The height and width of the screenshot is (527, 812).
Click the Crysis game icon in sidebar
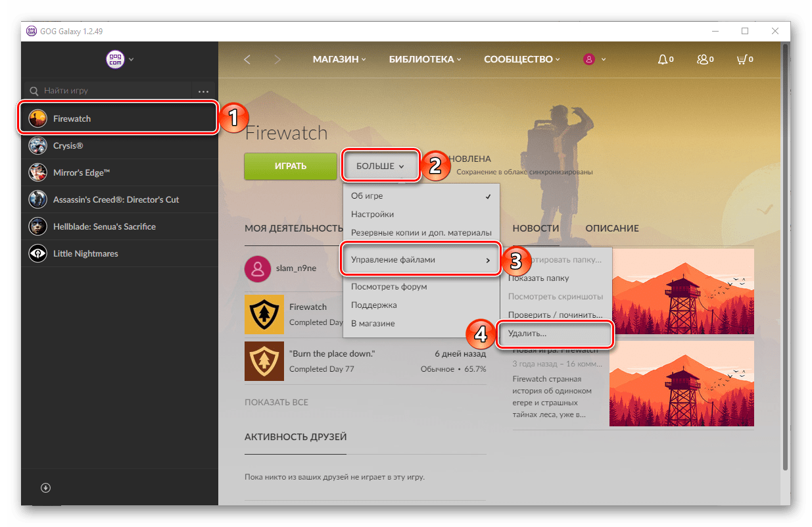point(37,146)
